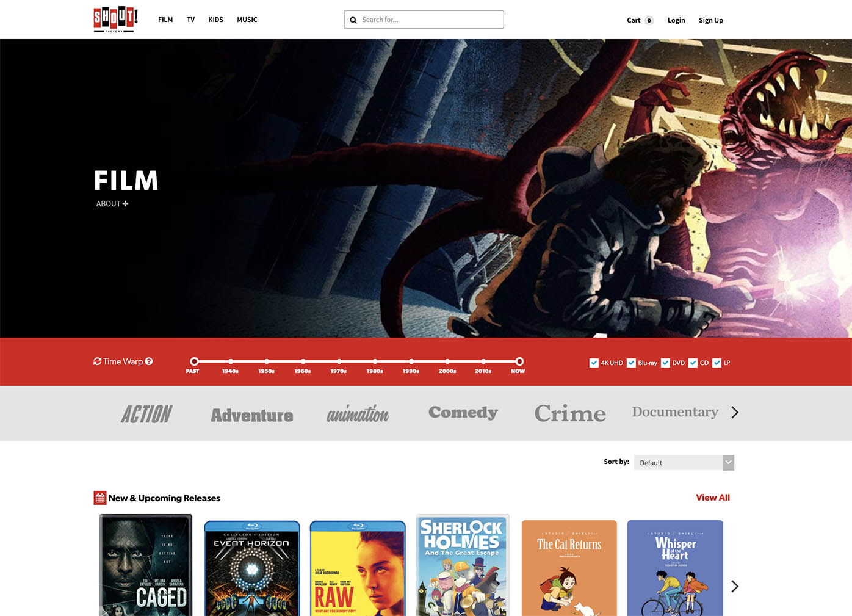Select the Crime genre logo
This screenshot has height=616, width=852.
[x=570, y=413]
